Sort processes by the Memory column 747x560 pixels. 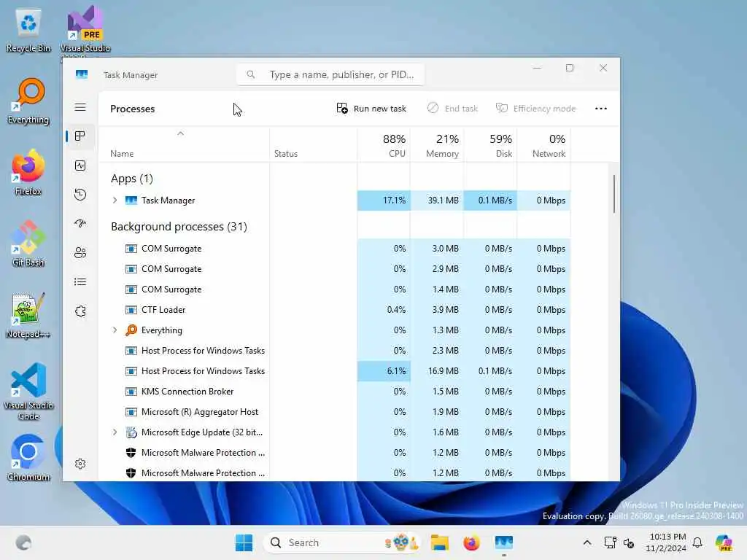[438, 145]
